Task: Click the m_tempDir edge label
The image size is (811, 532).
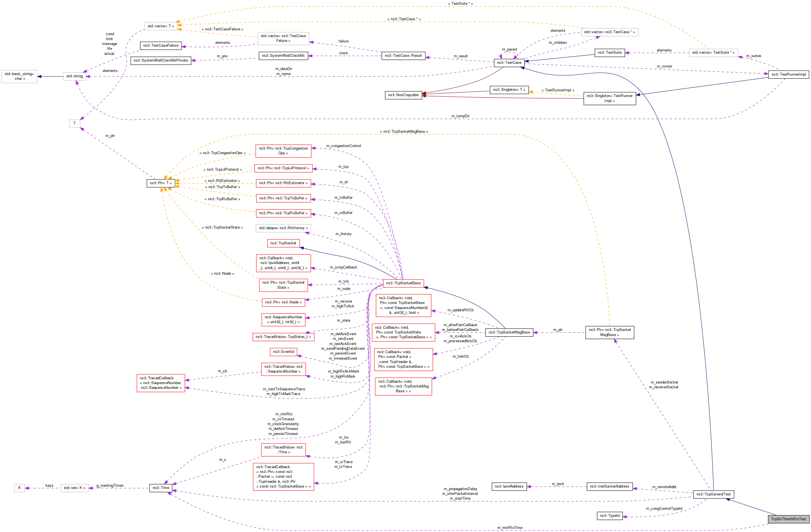Action: pyautogui.click(x=460, y=116)
